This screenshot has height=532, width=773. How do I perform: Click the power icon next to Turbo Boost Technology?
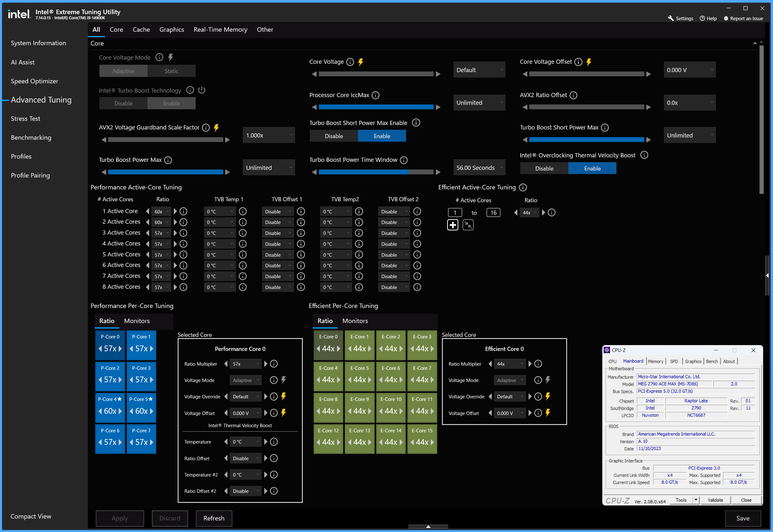point(201,90)
